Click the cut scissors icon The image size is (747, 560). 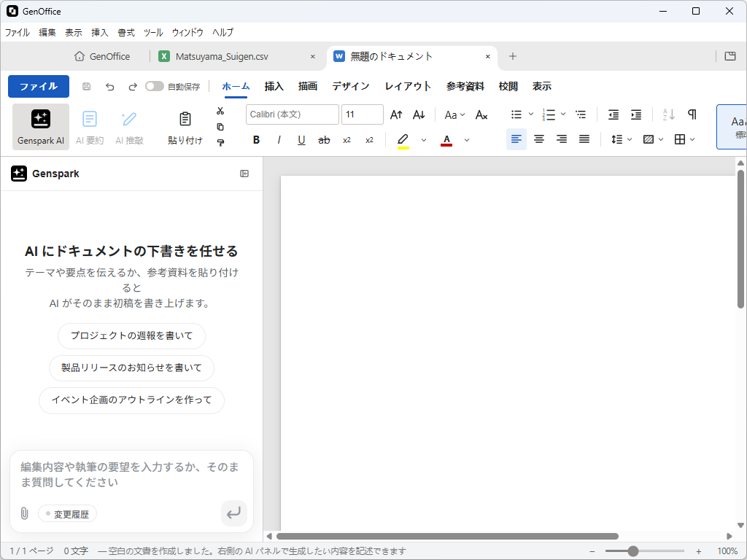[x=220, y=111]
